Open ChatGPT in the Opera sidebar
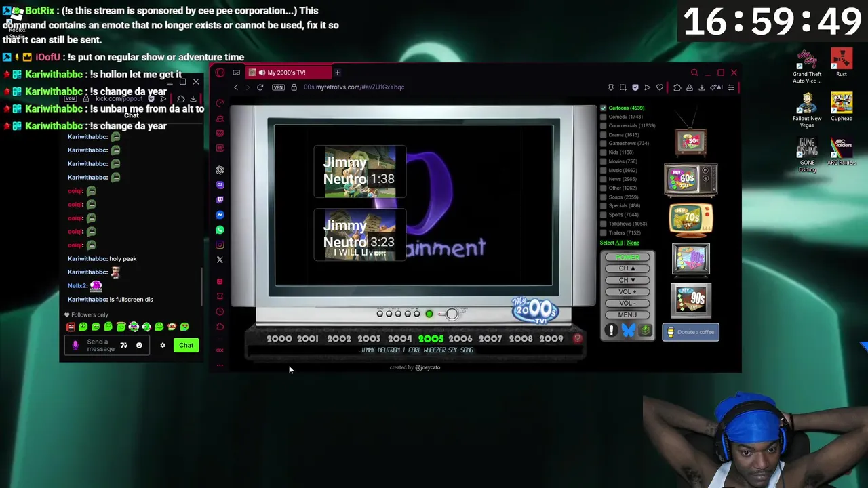The image size is (868, 488). 220,170
